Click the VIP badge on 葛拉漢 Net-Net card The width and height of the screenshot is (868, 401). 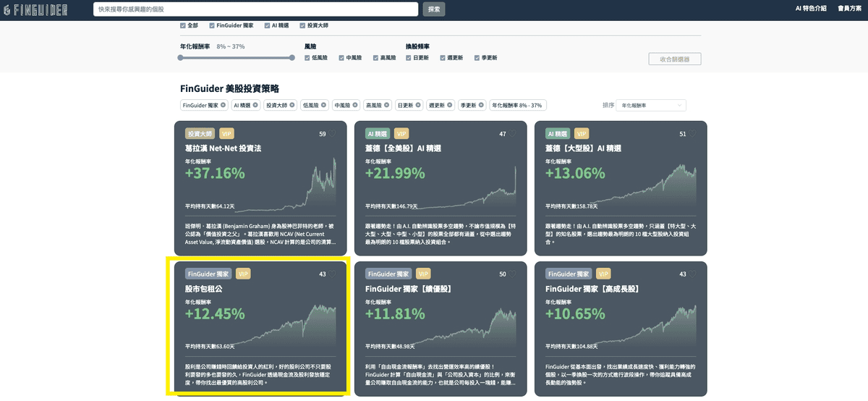226,134
